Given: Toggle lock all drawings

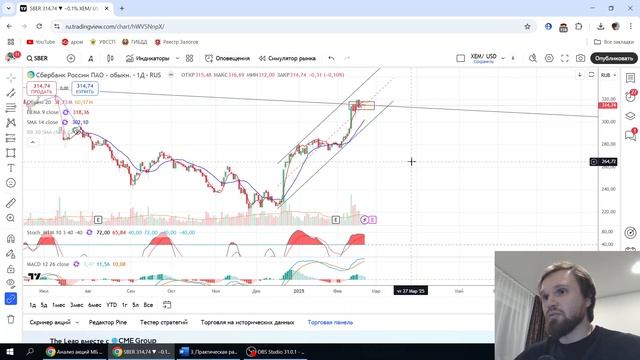Looking at the screenshot, I should pos(11,269).
